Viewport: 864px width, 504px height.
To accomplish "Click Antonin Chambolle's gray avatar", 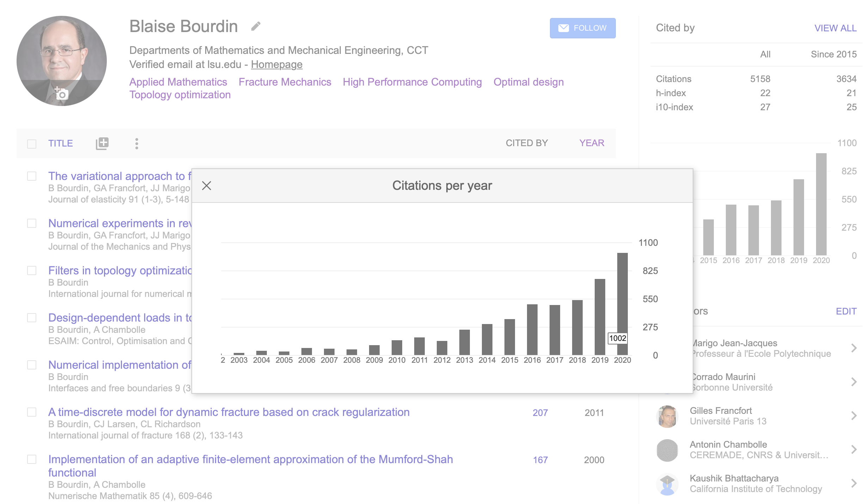I will point(667,450).
